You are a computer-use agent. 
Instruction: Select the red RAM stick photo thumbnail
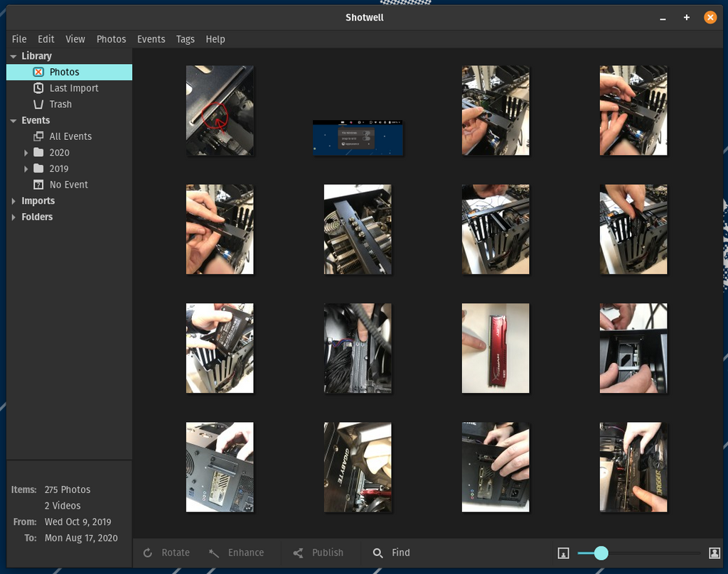click(x=495, y=348)
